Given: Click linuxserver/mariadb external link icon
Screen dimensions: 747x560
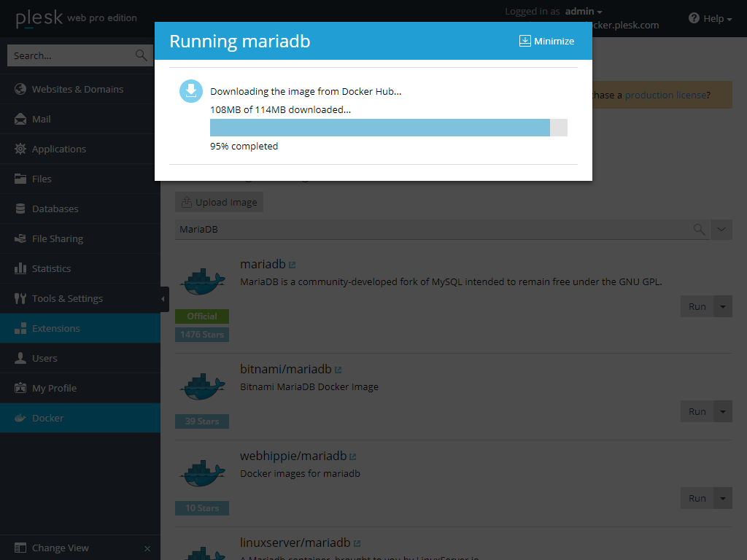Looking at the screenshot, I should tap(357, 543).
